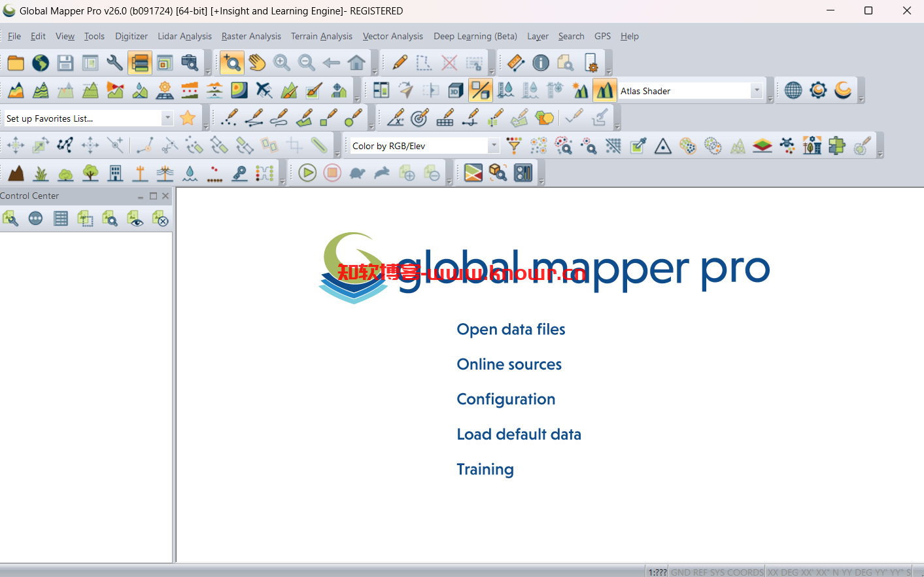Select the Measure ruler tool
This screenshot has width=924, height=577.
pos(516,63)
